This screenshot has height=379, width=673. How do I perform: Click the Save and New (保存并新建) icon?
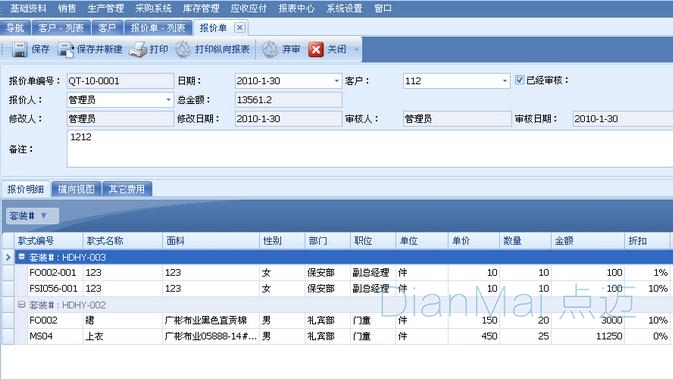[x=66, y=49]
